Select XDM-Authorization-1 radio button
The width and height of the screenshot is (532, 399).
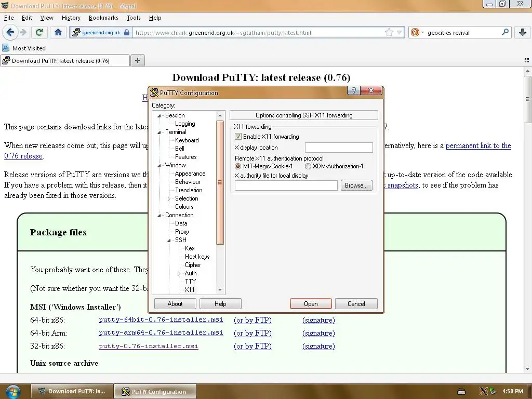tap(308, 166)
